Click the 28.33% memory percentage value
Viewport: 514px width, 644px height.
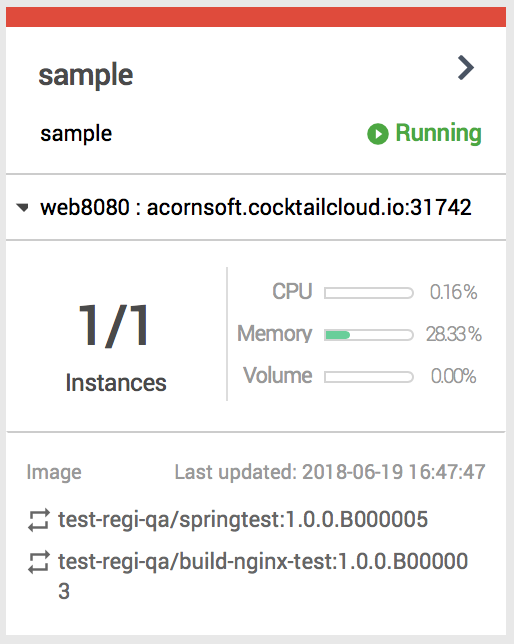(x=454, y=334)
